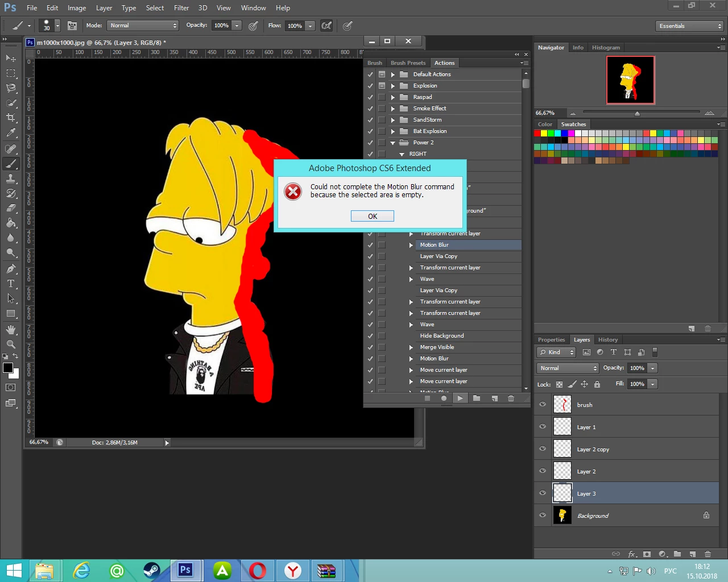Image resolution: width=728 pixels, height=582 pixels.
Task: Select the Crop tool
Action: (11, 118)
